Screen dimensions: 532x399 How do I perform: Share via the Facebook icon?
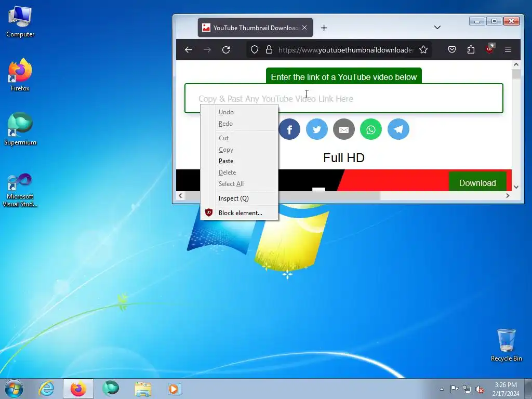pos(289,129)
